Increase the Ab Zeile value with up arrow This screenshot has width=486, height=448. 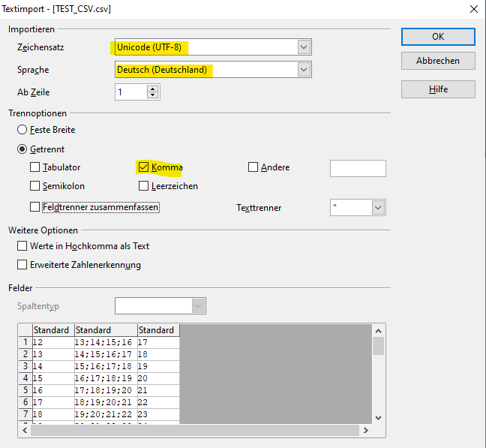(153, 89)
